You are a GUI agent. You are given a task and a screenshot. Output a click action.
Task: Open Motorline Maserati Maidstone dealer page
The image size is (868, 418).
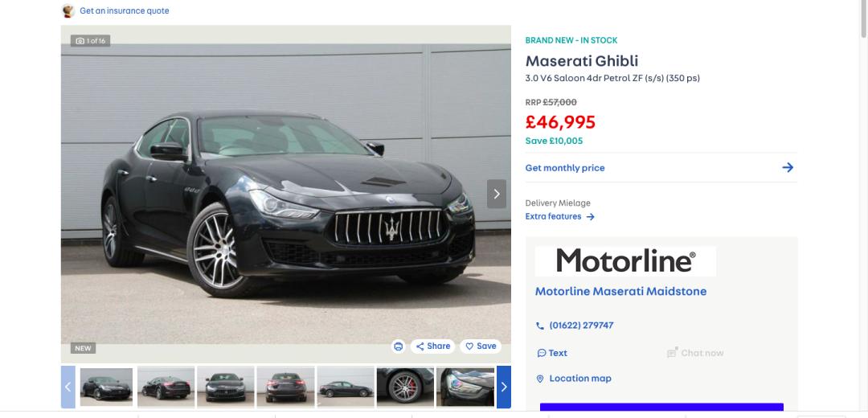[620, 291]
